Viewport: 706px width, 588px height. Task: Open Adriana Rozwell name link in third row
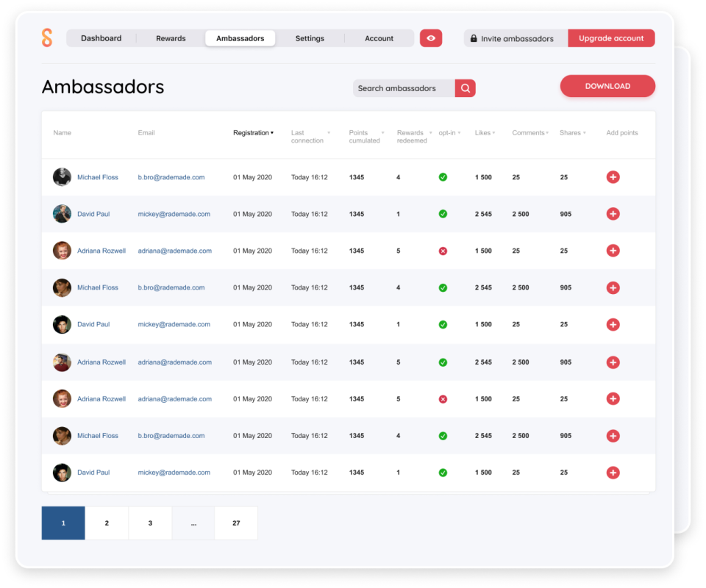[101, 251]
